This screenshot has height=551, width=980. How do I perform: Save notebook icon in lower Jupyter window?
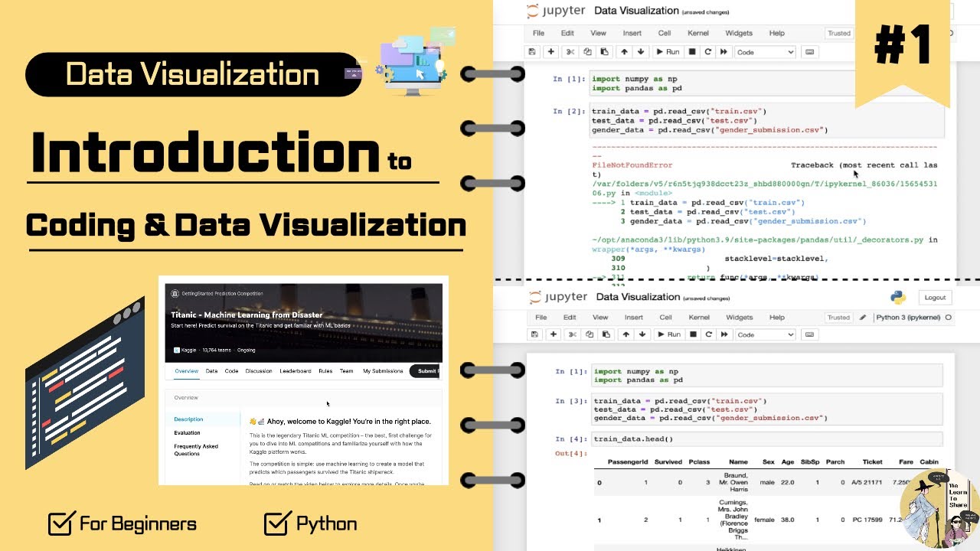534,334
